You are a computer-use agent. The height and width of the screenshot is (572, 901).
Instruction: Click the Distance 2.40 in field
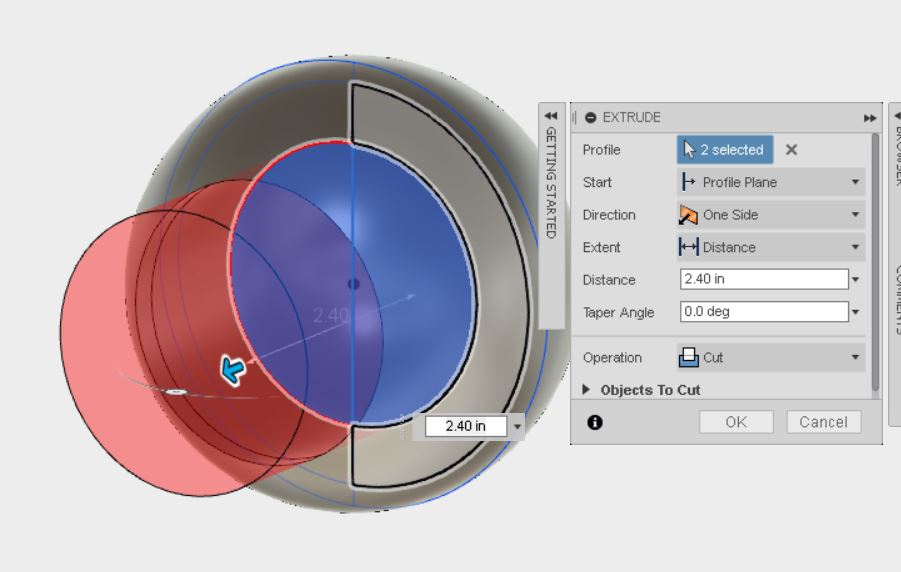(x=764, y=279)
